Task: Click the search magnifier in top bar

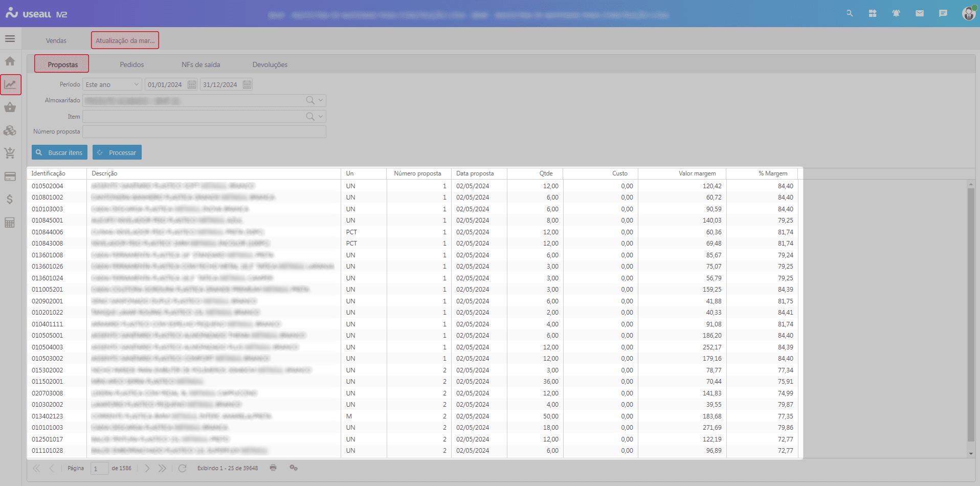Action: pos(850,13)
